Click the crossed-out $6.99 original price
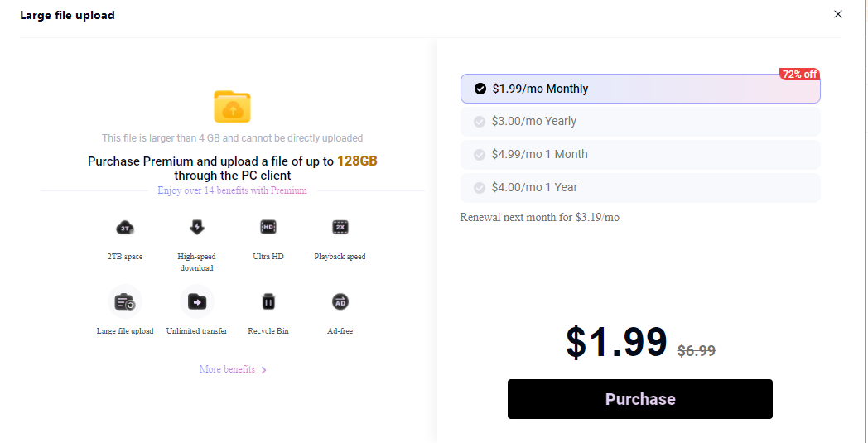The image size is (868, 443). [696, 350]
